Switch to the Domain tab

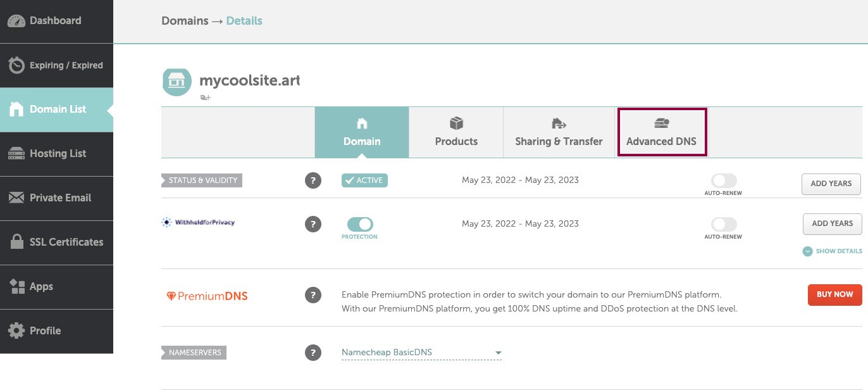tap(362, 132)
